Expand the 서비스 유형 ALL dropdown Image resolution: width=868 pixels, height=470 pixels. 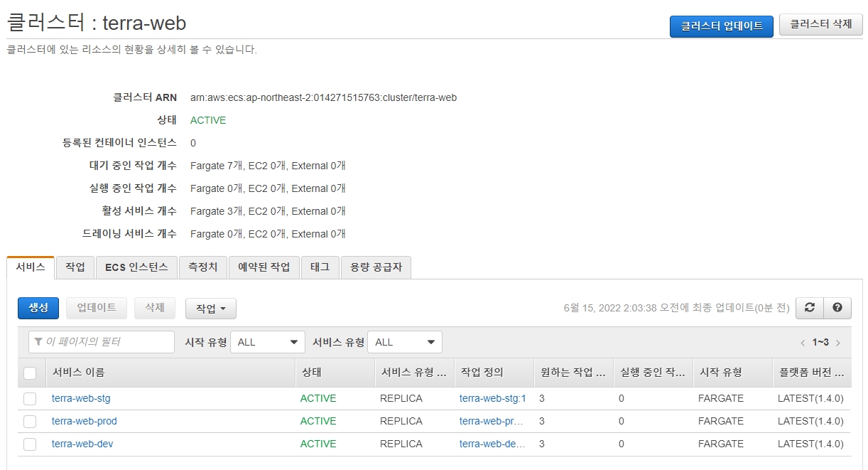[x=404, y=342]
